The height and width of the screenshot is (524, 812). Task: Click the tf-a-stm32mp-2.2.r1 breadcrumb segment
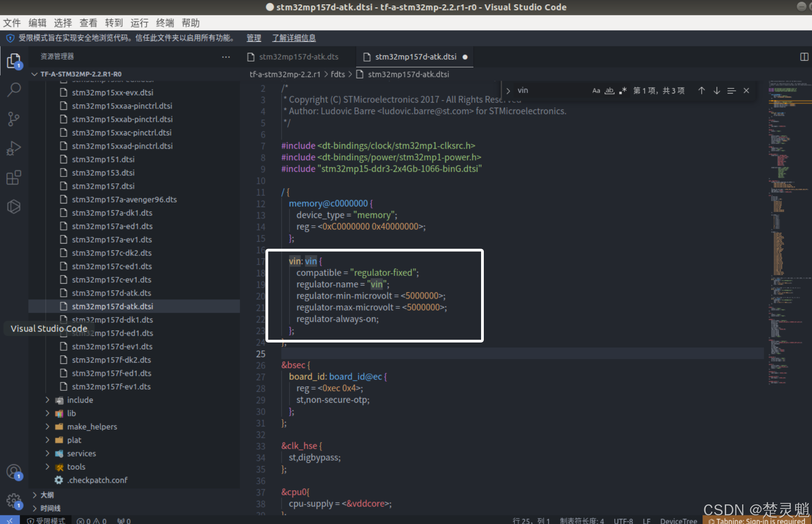285,74
